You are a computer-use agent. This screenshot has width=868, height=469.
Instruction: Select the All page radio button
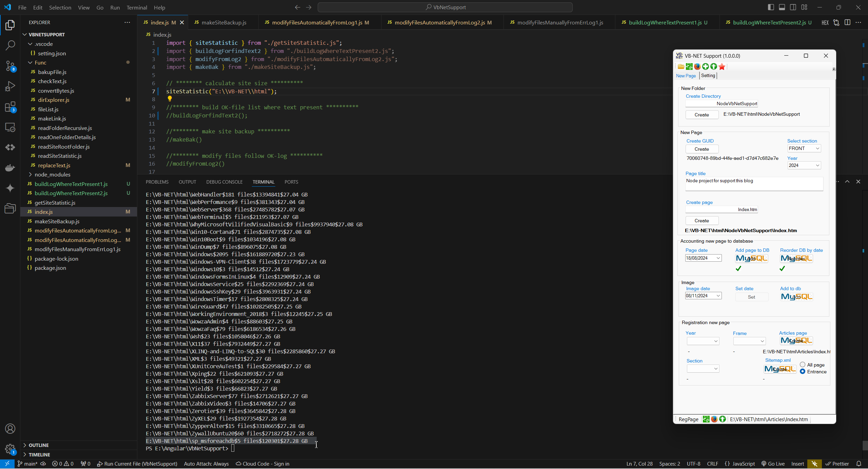(x=802, y=364)
